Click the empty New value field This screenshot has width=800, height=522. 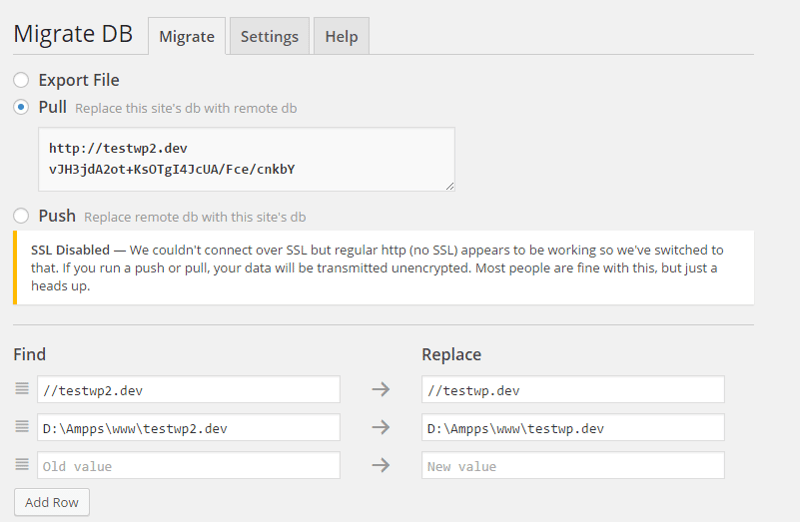573,465
